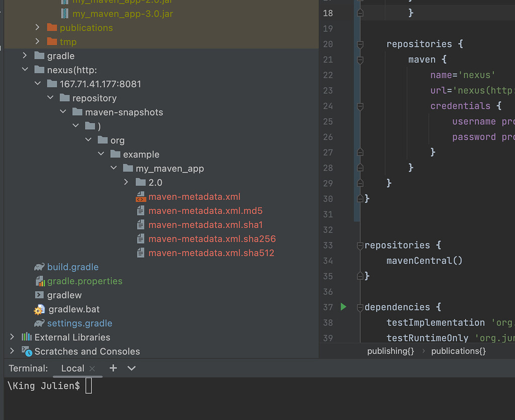Open the gradle.properties file
The image size is (515, 420).
click(x=84, y=281)
